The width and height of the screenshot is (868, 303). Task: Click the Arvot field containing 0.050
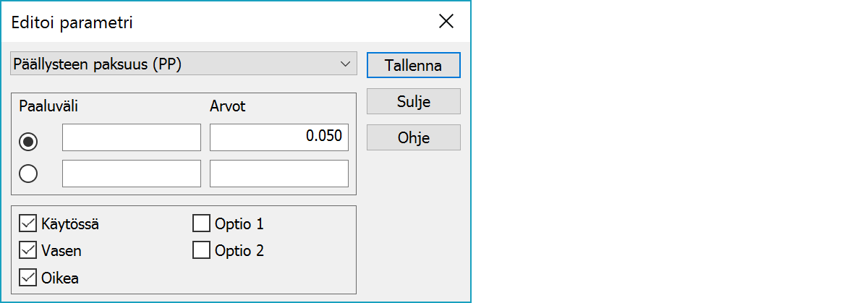tap(278, 137)
